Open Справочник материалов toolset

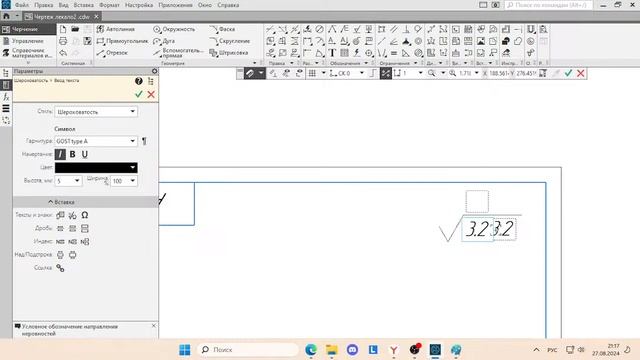pyautogui.click(x=28, y=53)
